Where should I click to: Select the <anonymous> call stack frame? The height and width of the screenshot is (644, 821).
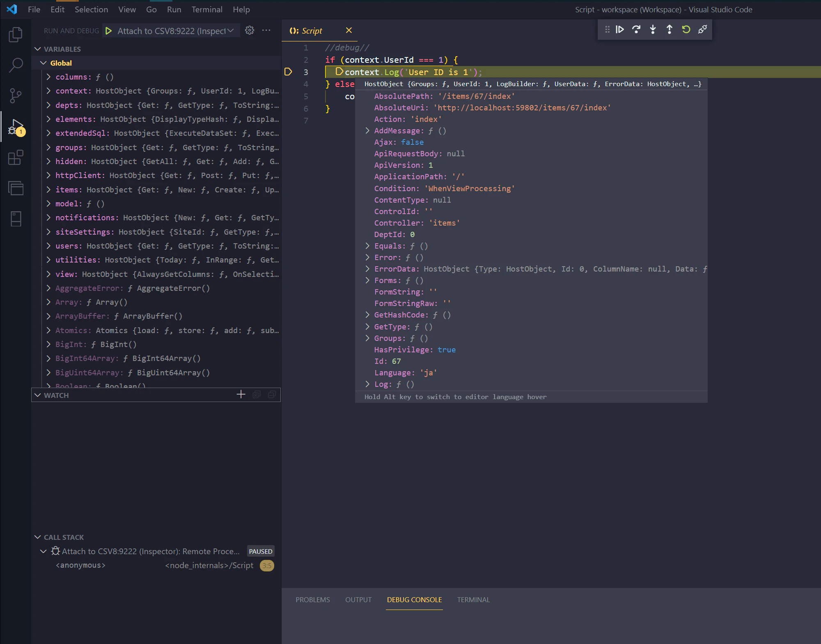point(156,565)
